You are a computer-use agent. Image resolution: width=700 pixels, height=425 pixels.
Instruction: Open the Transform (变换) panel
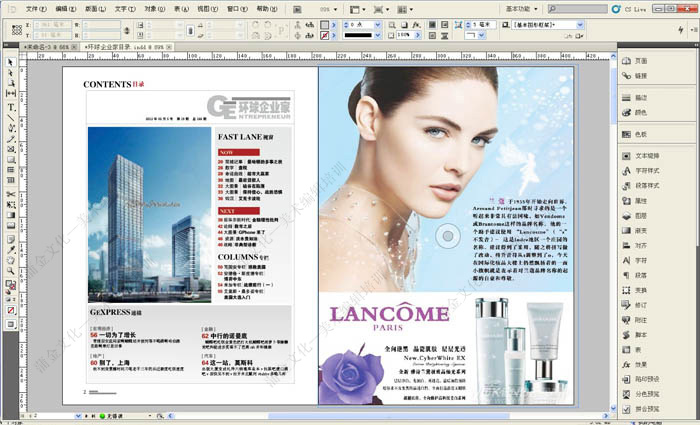(x=634, y=290)
